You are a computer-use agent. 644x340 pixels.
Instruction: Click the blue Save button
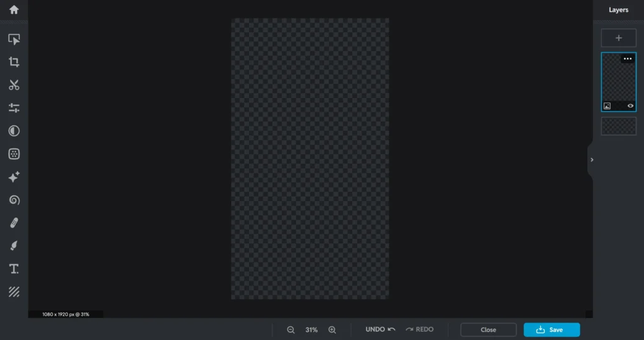552,330
